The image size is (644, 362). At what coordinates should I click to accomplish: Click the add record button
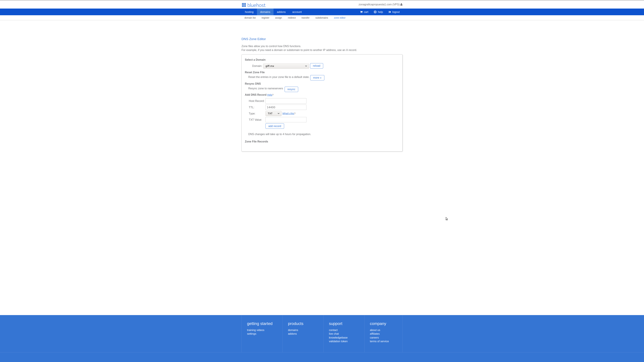(x=275, y=126)
